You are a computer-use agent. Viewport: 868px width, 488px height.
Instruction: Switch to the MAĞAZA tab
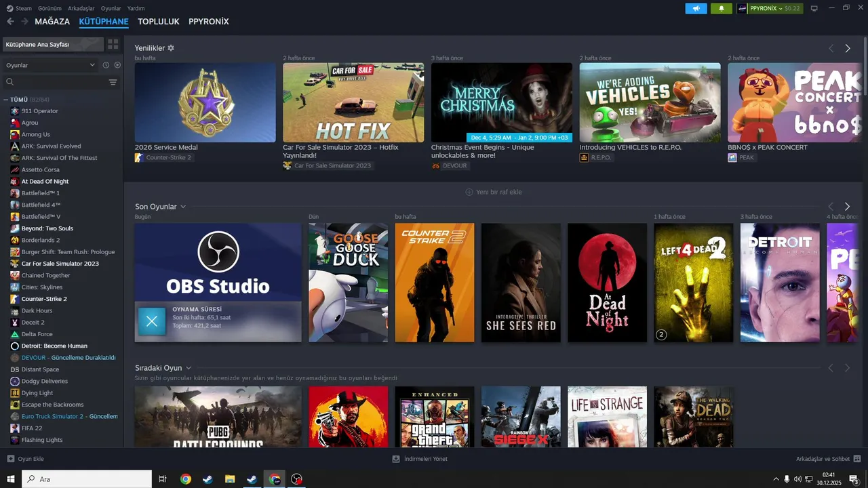click(52, 22)
